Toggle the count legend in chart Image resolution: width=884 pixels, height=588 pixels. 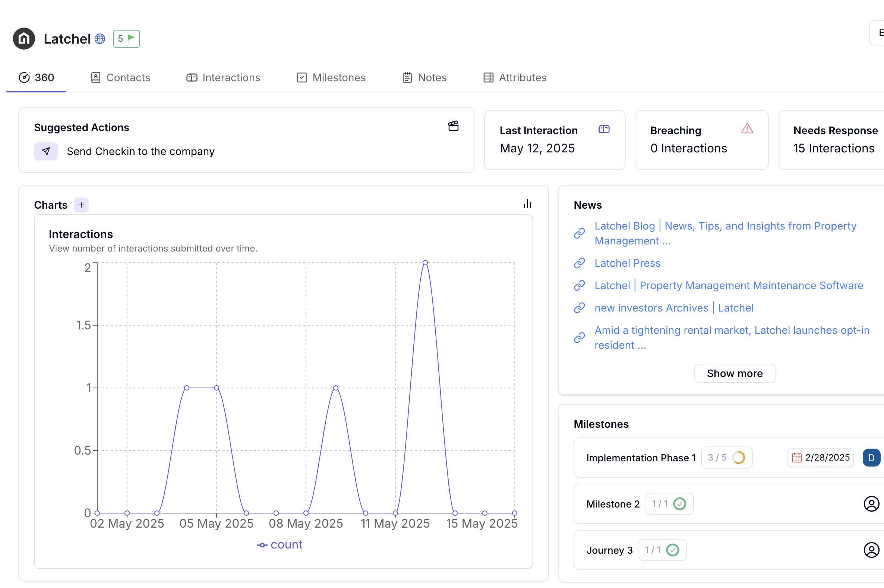280,544
